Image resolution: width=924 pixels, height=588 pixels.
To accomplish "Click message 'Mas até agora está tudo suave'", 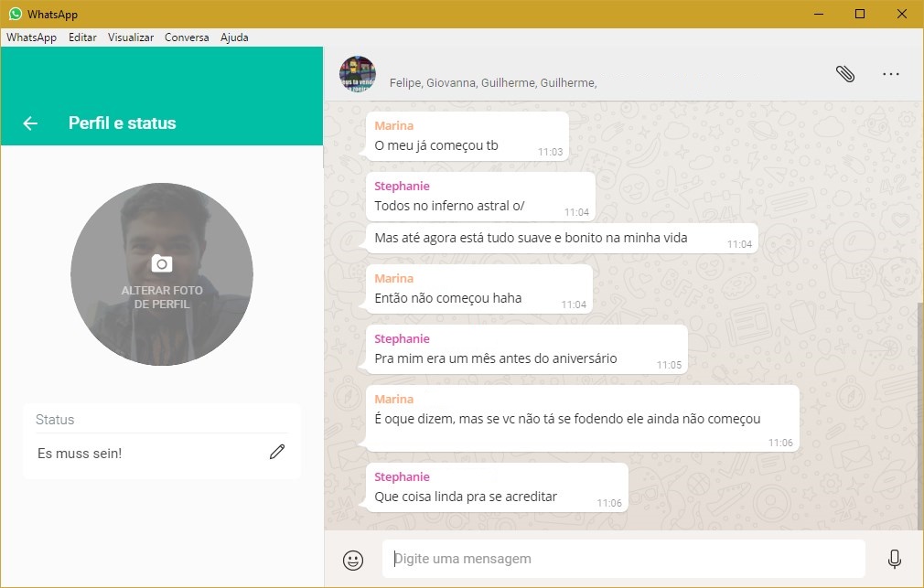I will pos(531,238).
